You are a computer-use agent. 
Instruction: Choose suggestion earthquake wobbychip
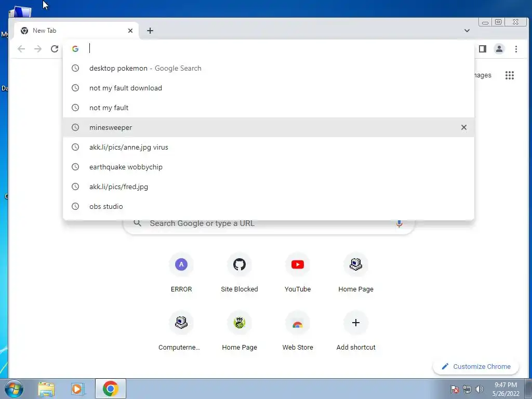pos(269,167)
